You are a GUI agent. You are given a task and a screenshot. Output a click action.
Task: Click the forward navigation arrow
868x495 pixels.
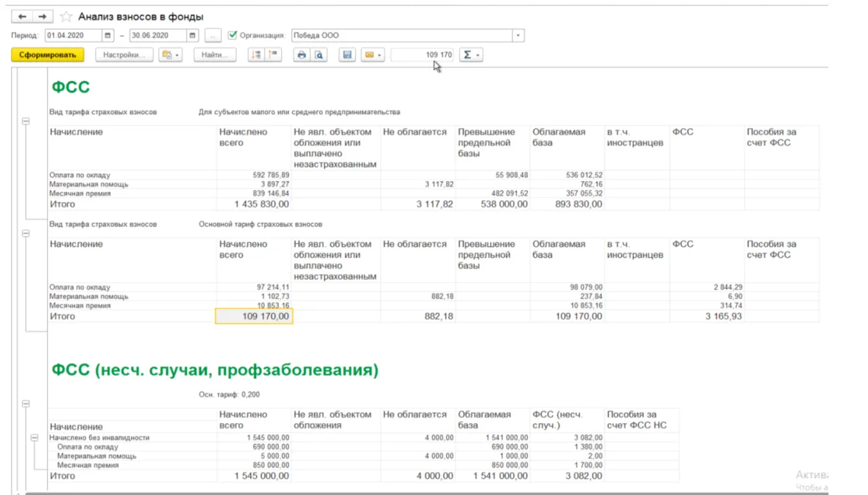click(42, 16)
